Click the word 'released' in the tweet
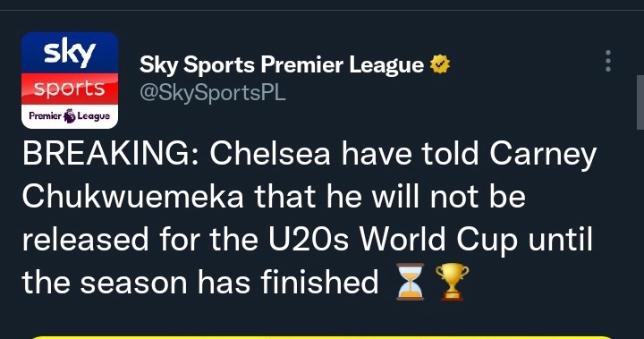Image resolution: width=644 pixels, height=339 pixels. click(85, 239)
